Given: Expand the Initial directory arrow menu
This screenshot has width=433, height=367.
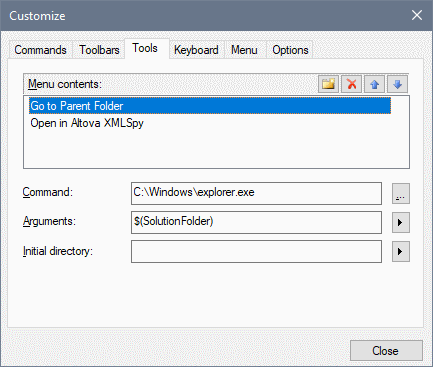Looking at the screenshot, I should 401,251.
